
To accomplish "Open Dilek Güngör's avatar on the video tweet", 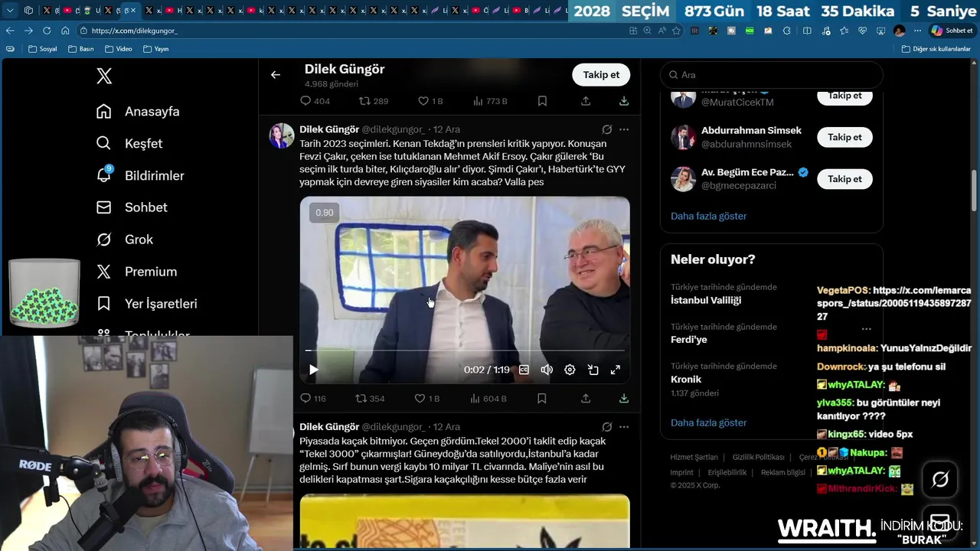I will pyautogui.click(x=281, y=135).
